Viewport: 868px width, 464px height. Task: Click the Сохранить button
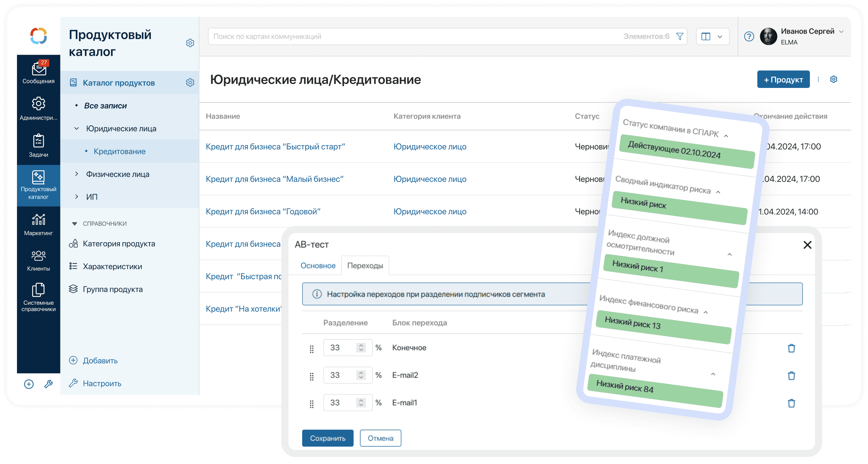(328, 438)
